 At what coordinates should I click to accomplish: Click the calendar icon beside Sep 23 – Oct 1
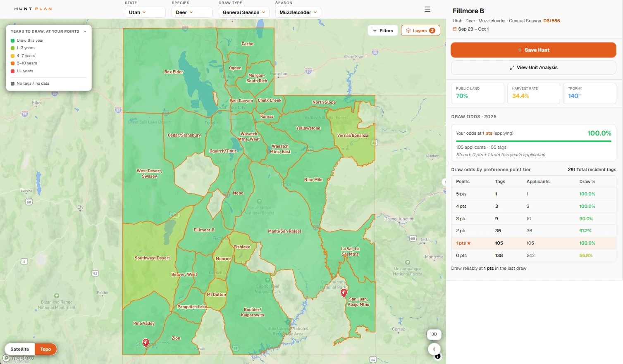(x=455, y=29)
